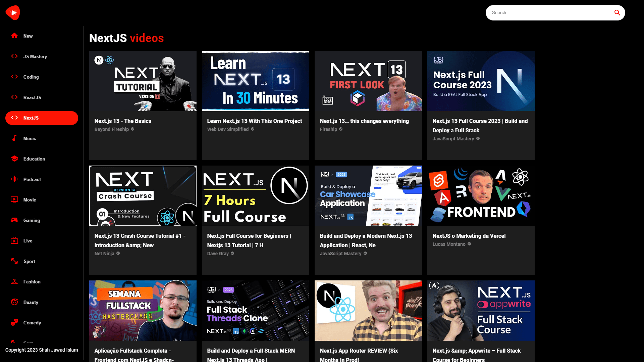Image resolution: width=644 pixels, height=362 pixels.
Task: Click the home icon next to New
Action: click(14, 36)
